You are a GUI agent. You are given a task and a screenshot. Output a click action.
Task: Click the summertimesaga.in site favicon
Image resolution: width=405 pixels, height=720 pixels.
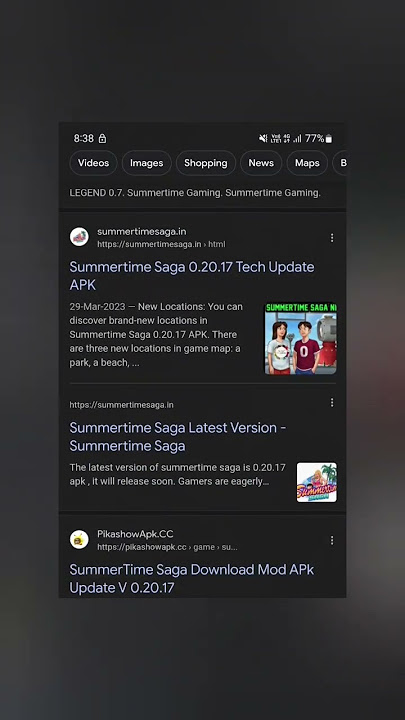click(79, 237)
